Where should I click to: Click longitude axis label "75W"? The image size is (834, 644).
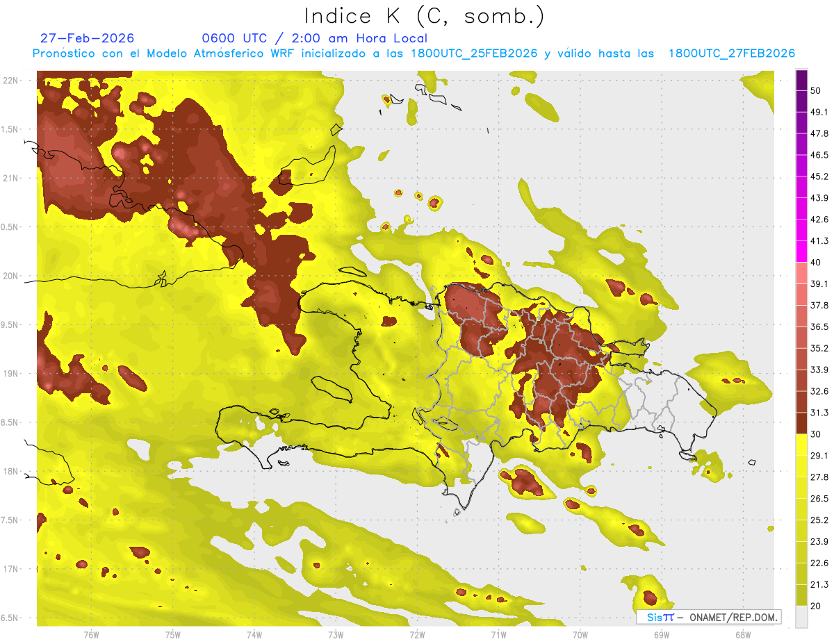click(173, 635)
